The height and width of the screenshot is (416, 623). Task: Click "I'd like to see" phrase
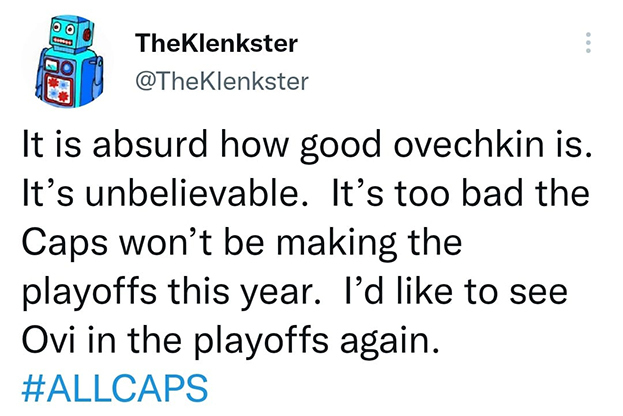465,293
